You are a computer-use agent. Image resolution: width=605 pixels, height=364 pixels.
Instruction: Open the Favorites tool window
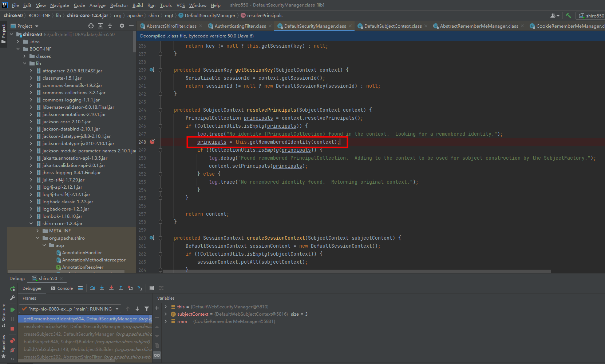(x=4, y=346)
